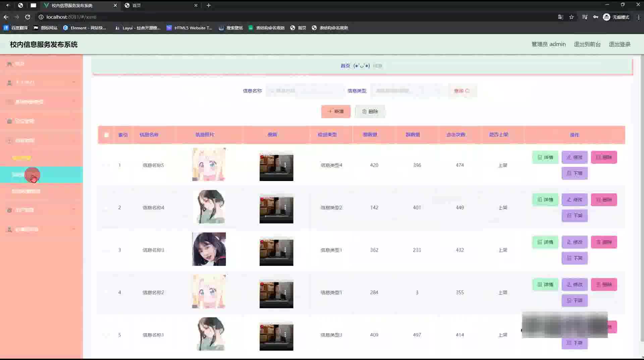Click the translate page icon in address bar

560,17
